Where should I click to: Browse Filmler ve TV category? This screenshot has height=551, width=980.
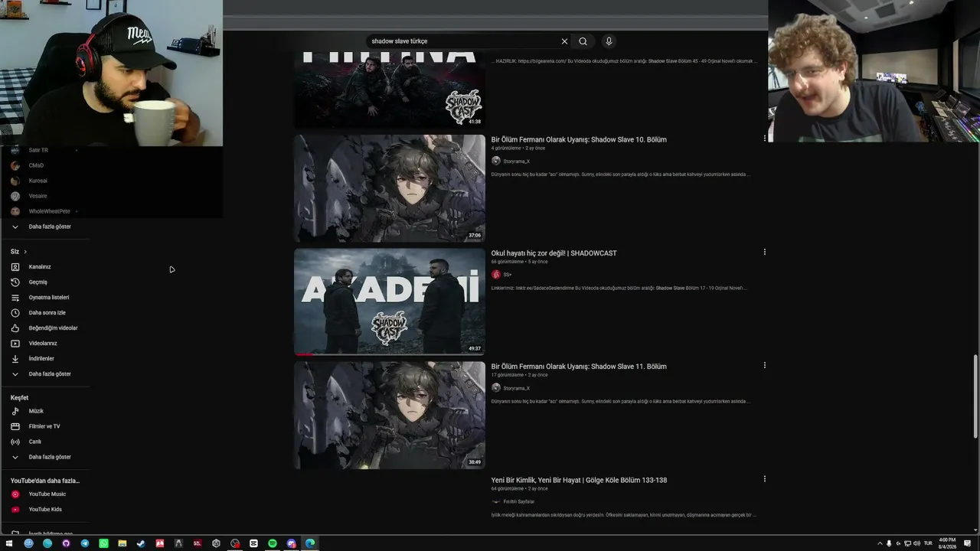[45, 426]
